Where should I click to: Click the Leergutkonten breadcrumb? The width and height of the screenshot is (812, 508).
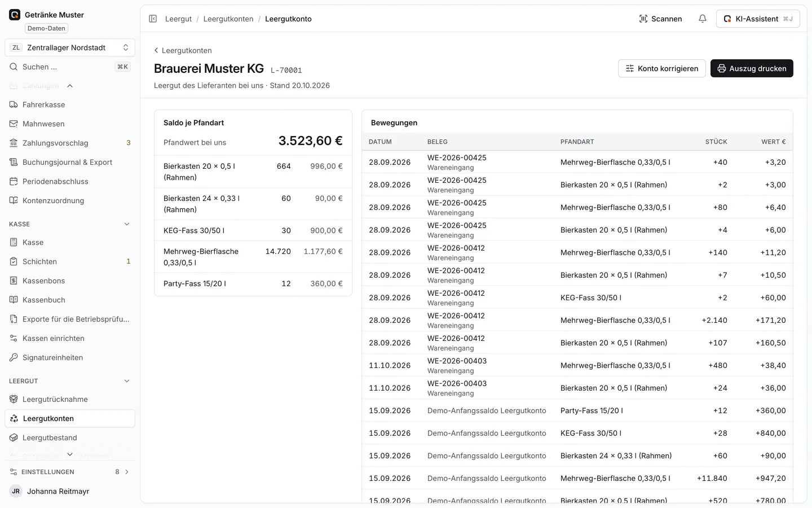228,19
